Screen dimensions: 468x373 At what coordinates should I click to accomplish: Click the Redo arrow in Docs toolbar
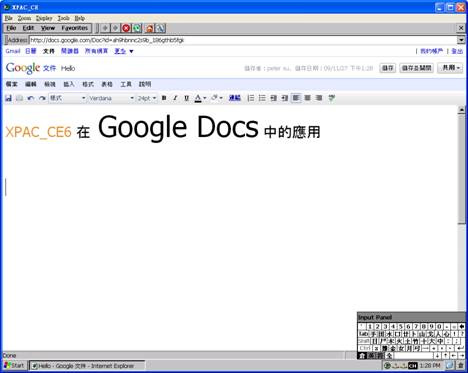(x=42, y=98)
